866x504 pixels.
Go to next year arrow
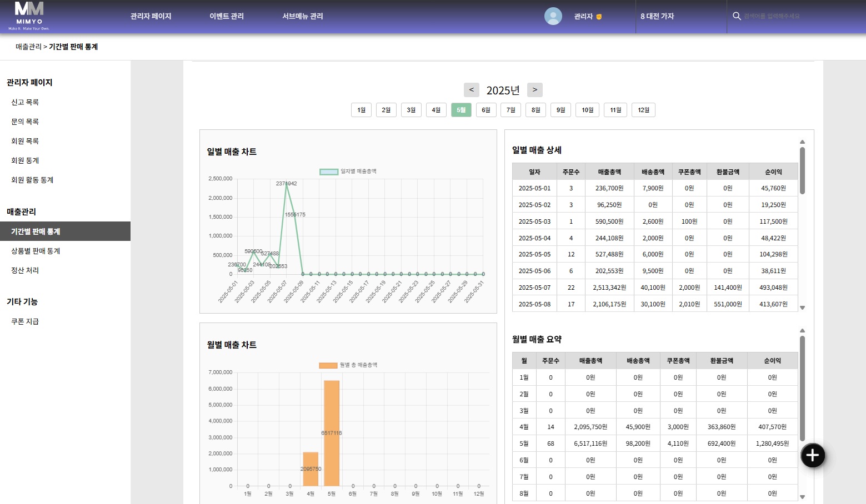coord(535,90)
